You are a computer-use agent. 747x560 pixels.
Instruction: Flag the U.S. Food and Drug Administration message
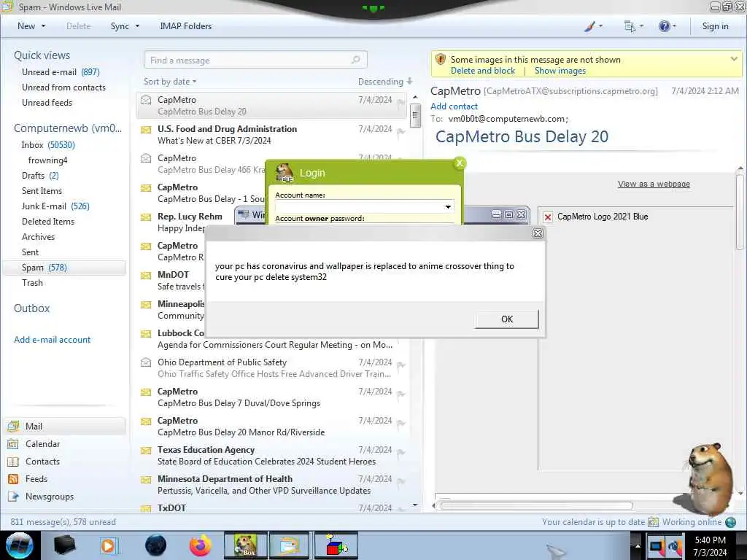point(400,132)
